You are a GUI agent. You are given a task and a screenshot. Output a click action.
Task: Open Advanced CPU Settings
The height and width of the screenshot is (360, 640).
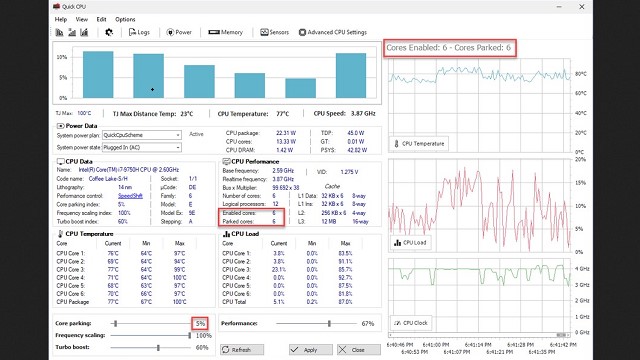pos(333,32)
